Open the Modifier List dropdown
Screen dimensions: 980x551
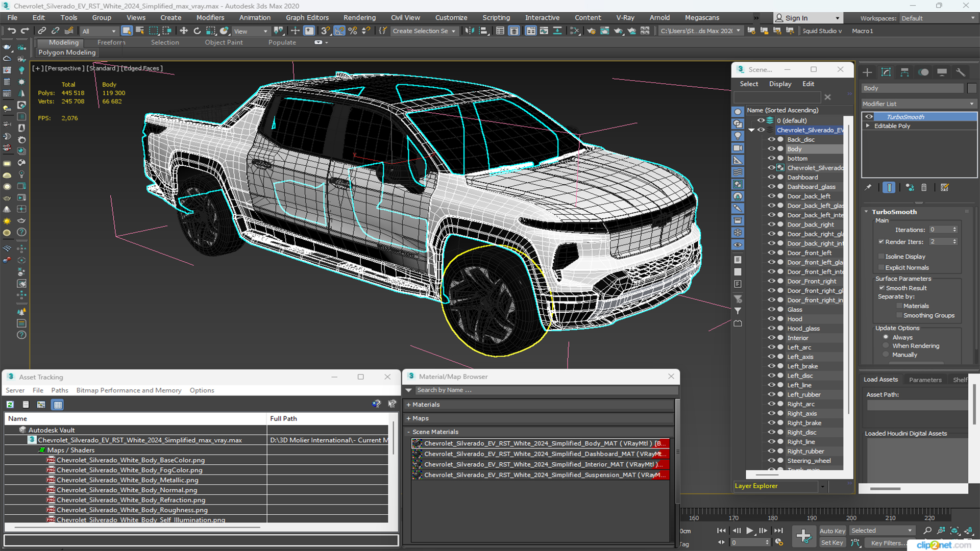tap(918, 104)
